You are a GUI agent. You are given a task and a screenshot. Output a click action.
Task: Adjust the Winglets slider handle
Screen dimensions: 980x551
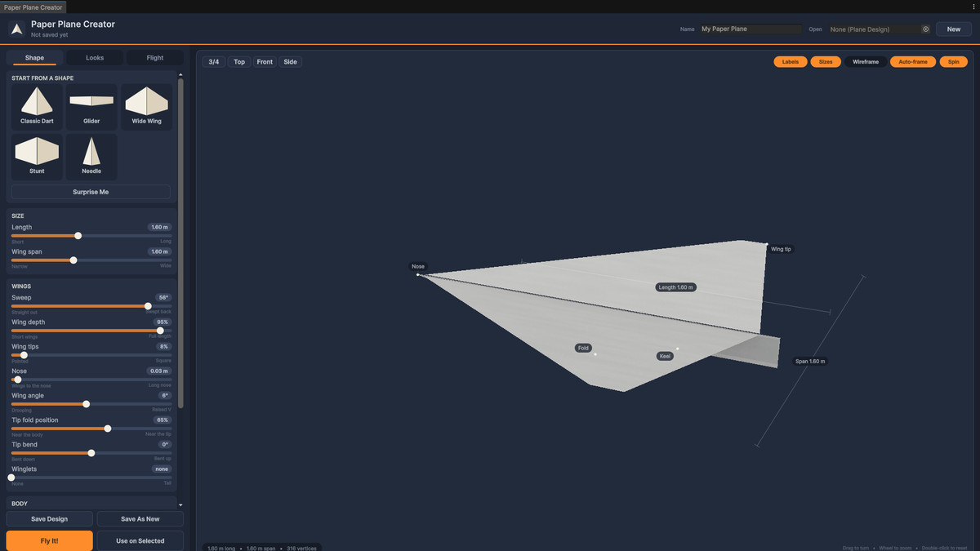point(11,478)
